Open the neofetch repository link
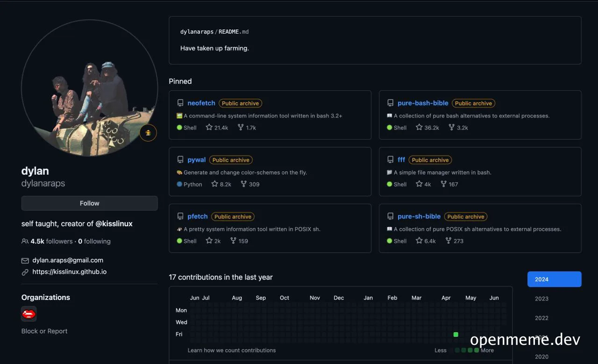This screenshot has width=598, height=364. pos(201,103)
